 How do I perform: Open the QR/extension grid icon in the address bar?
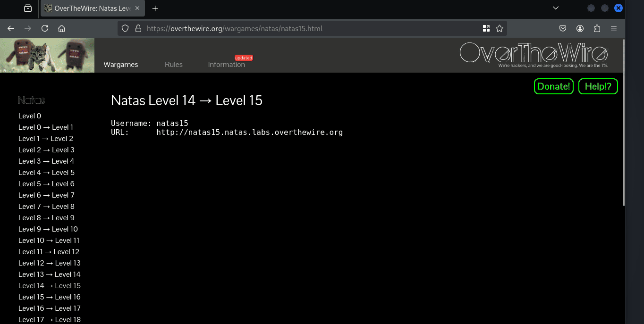(x=486, y=28)
